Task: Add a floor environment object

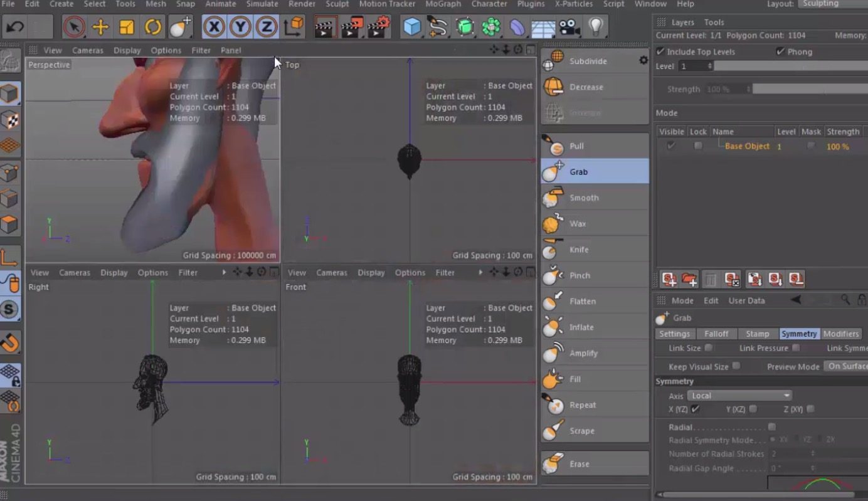Action: click(x=542, y=28)
